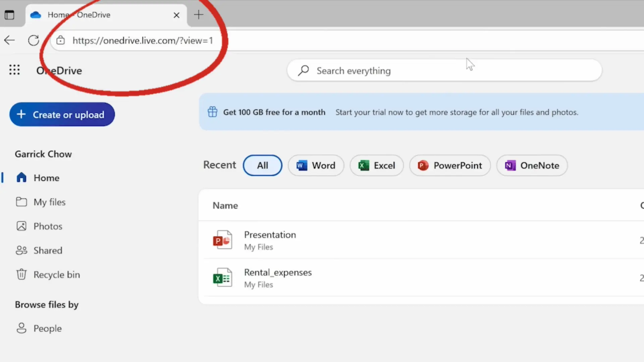This screenshot has height=362, width=644.
Task: Click the Recent label
Action: [x=220, y=165]
